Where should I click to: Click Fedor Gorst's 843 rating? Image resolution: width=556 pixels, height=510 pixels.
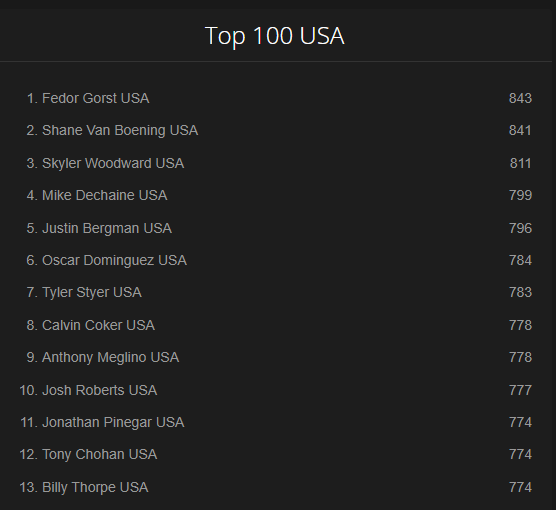[x=520, y=98]
